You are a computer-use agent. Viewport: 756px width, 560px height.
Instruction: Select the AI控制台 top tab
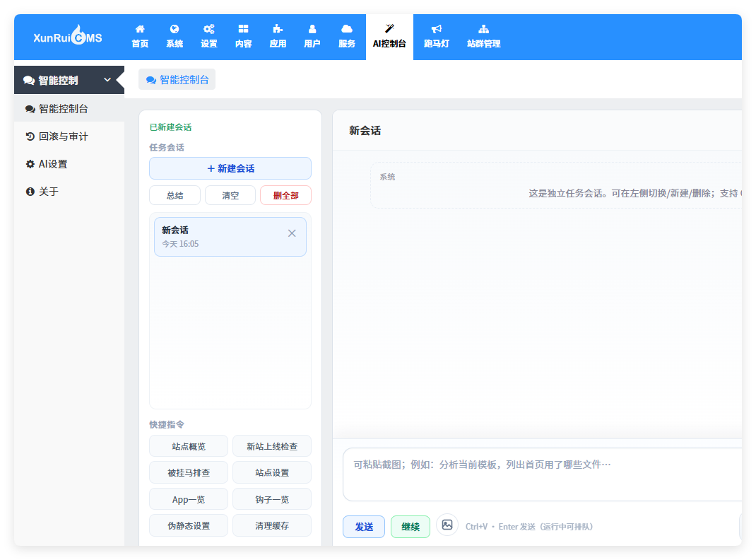click(389, 37)
